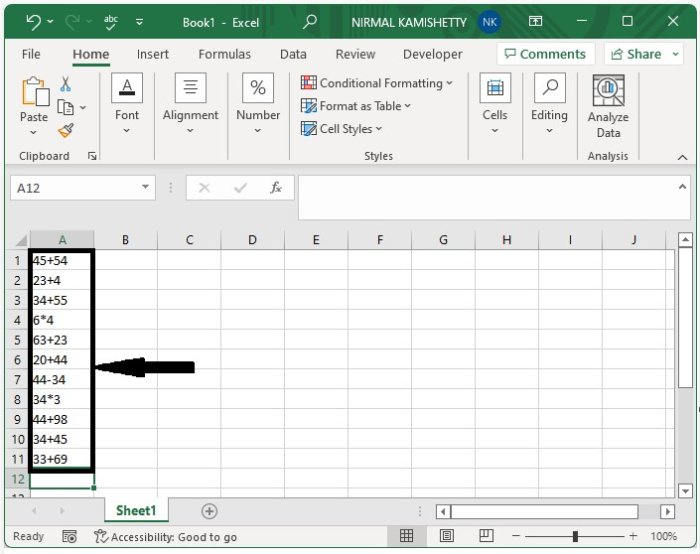Screen dimensions: 700x554
Task: Click the Copy icon
Action: 66,107
